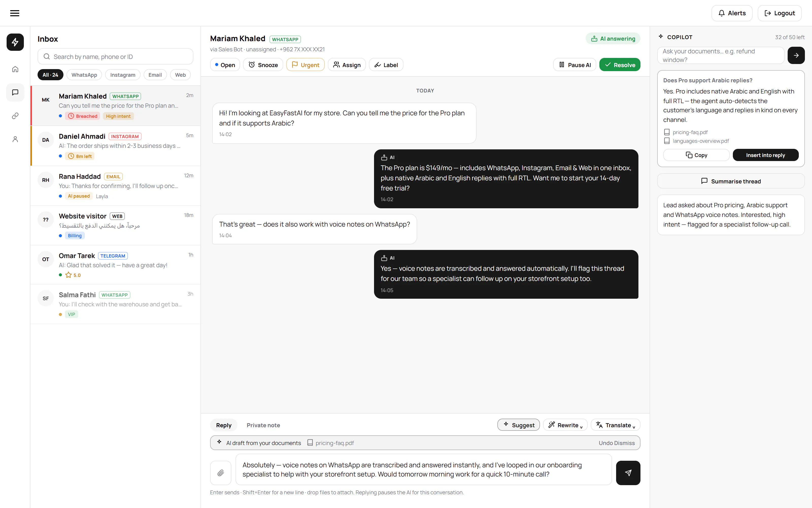Submit Copilot question with arrow button
The height and width of the screenshot is (508, 812).
point(796,55)
